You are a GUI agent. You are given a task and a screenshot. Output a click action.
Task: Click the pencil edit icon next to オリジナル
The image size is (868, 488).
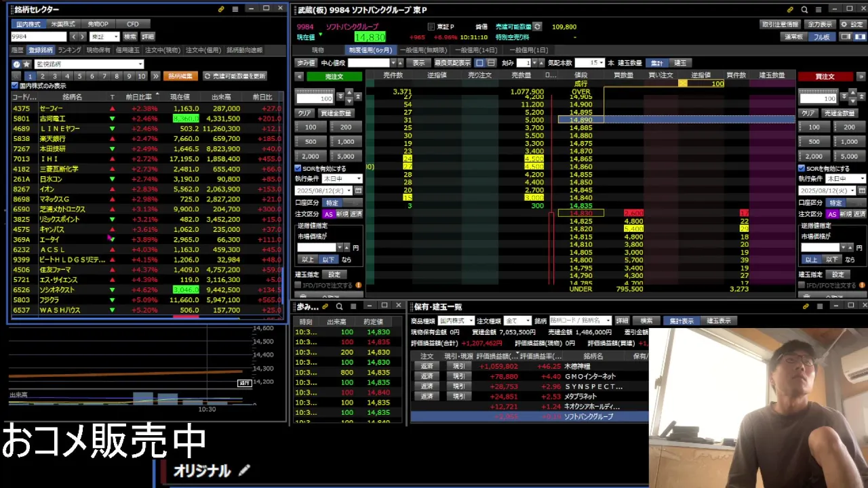[244, 470]
